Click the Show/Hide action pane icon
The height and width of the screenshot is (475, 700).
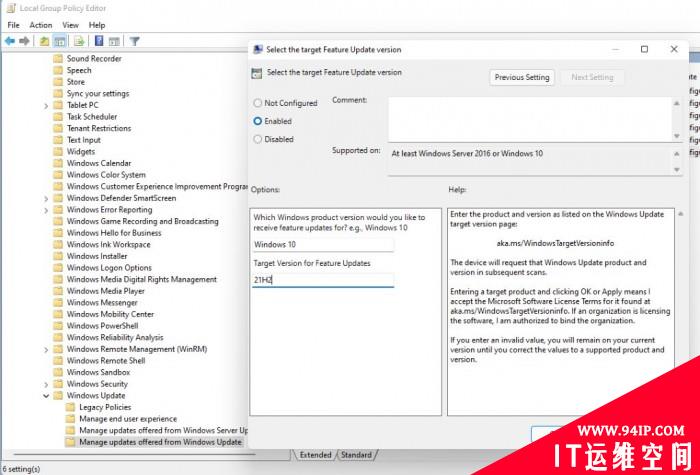click(114, 42)
